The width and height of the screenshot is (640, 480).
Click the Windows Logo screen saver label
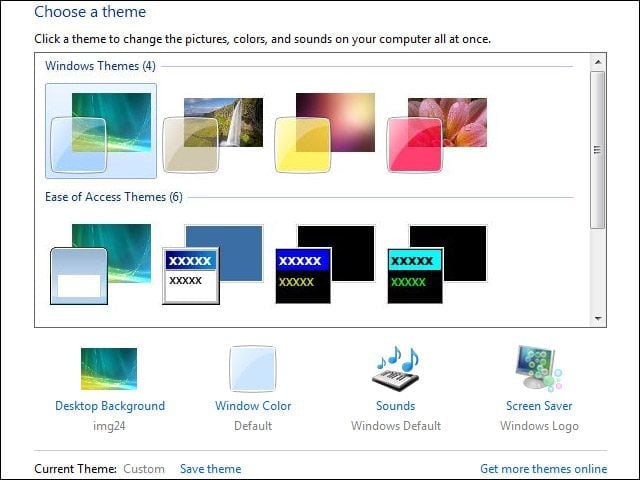click(539, 426)
